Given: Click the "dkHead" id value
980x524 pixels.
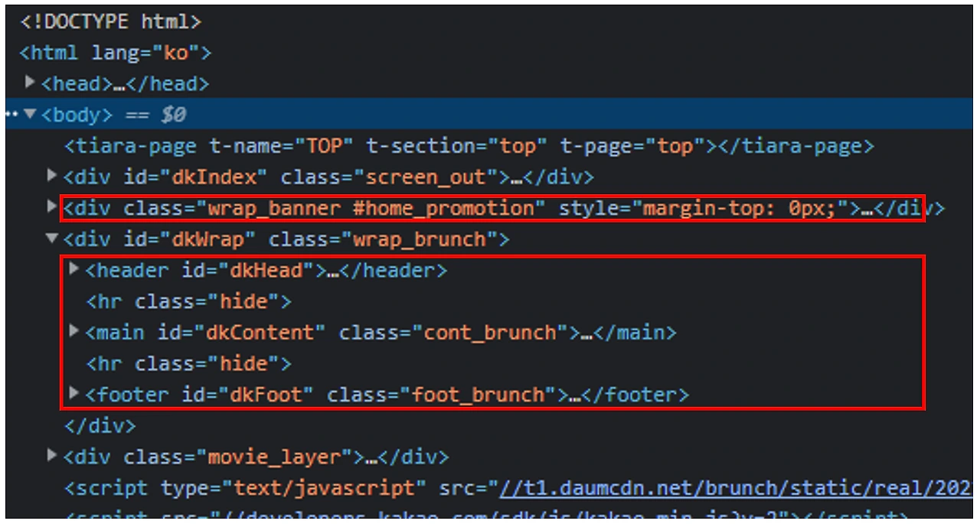Looking at the screenshot, I should 267,270.
